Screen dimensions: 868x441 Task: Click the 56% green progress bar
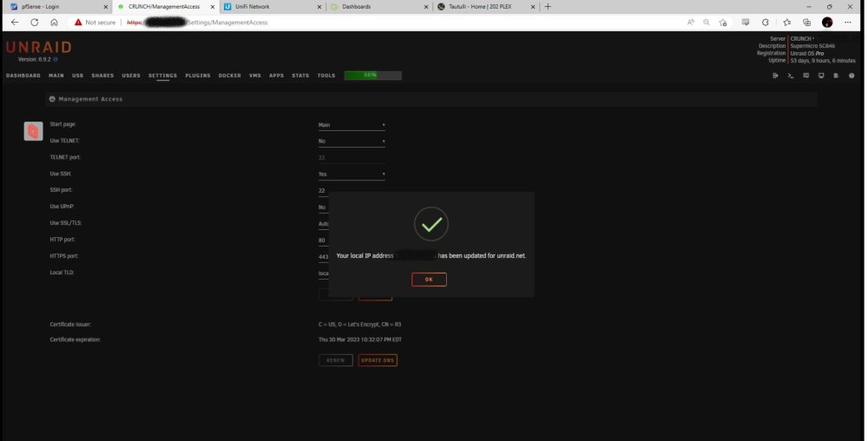[x=372, y=76]
